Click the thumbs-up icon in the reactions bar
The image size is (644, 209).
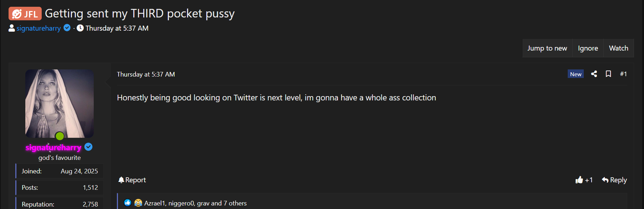(128, 203)
